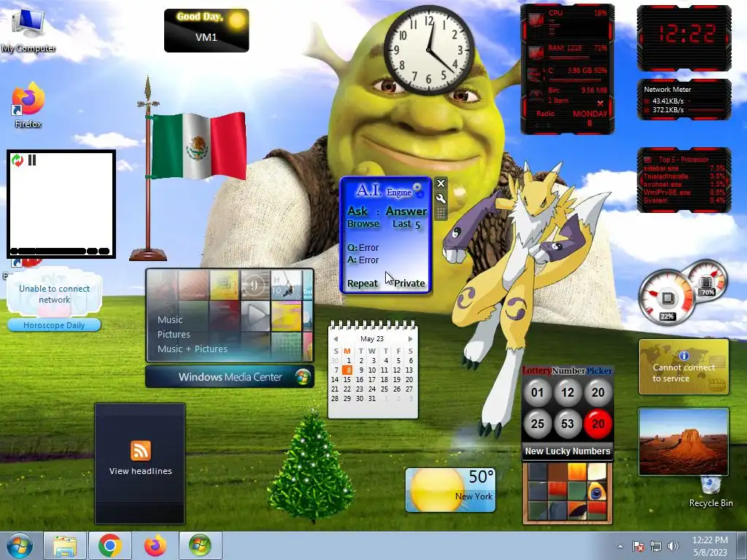747x560 pixels.
Task: Open the My Computer desktop icon
Action: tap(28, 30)
